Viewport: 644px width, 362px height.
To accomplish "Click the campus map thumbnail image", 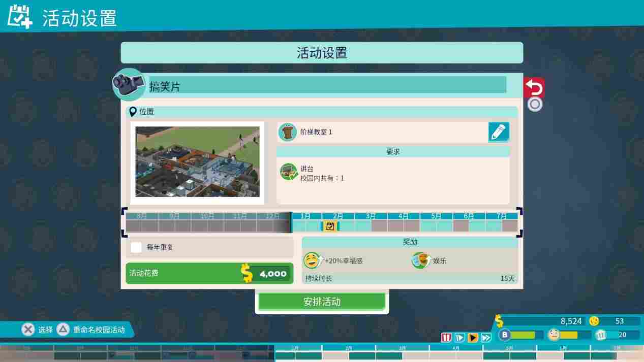I will click(198, 162).
